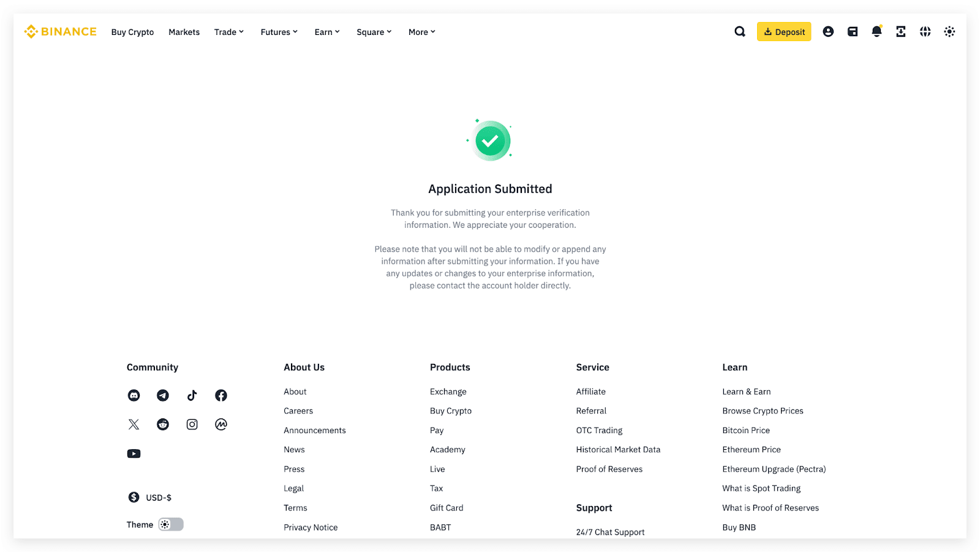Open the Proof of Reserves link
Image resolution: width=980 pixels, height=552 pixels.
[609, 469]
